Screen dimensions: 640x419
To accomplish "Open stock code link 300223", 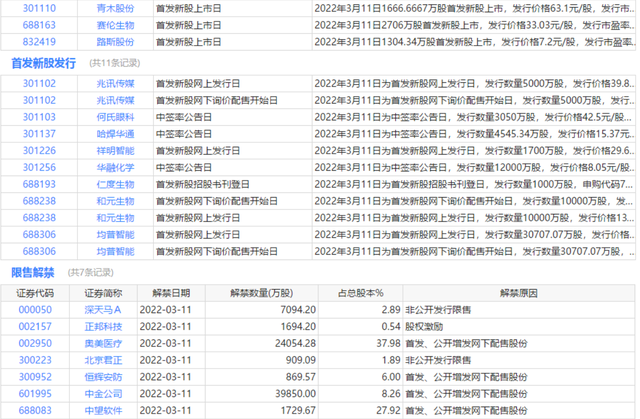I will coord(35,360).
